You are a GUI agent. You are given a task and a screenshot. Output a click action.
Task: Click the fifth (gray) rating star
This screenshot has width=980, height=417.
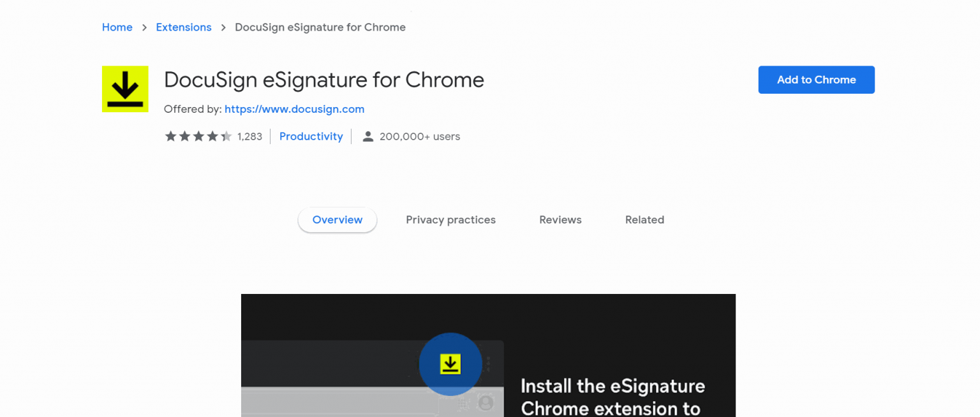pyautogui.click(x=226, y=136)
